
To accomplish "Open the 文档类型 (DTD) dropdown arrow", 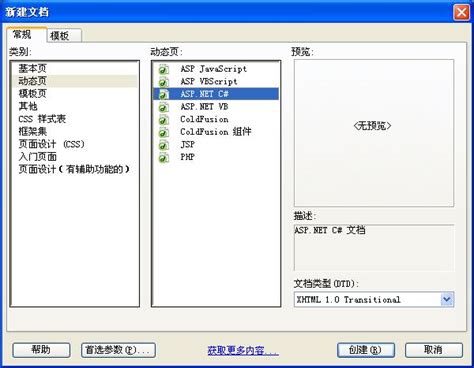I will [447, 300].
